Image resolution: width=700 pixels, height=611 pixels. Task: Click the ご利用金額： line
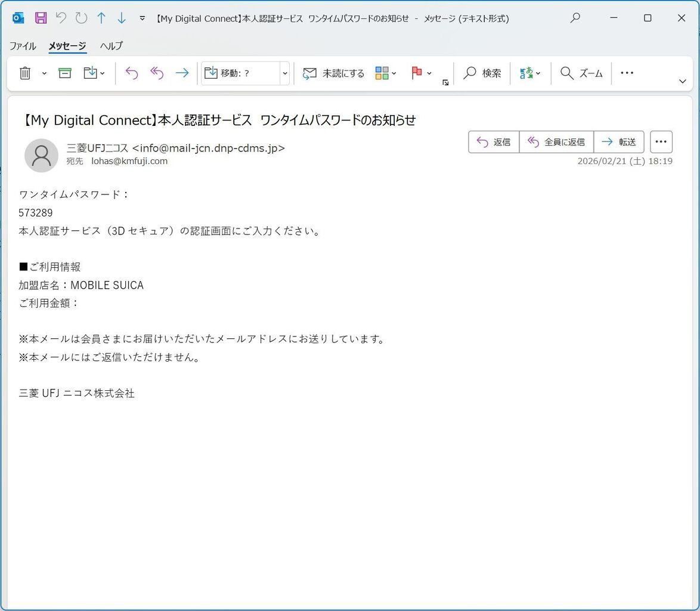click(x=49, y=303)
